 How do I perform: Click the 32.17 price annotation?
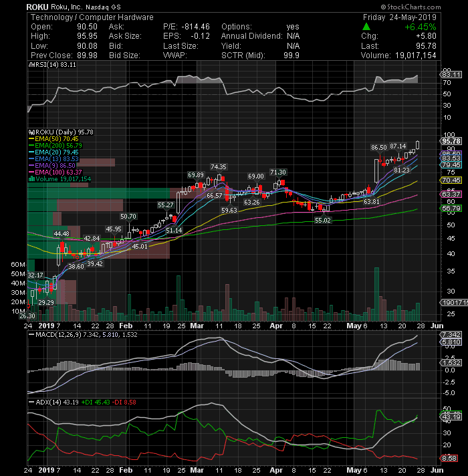[35, 275]
